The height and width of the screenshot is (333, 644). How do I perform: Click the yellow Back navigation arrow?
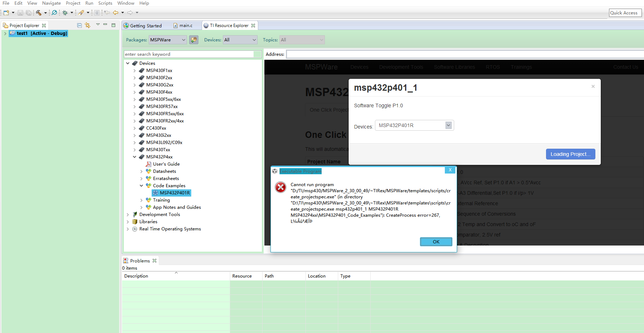[x=116, y=13]
